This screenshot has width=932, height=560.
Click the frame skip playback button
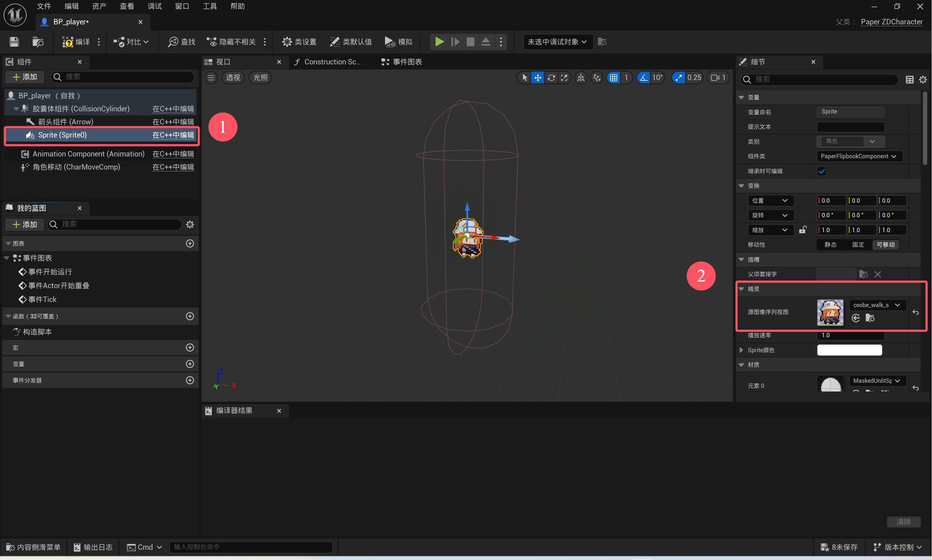[x=455, y=42]
